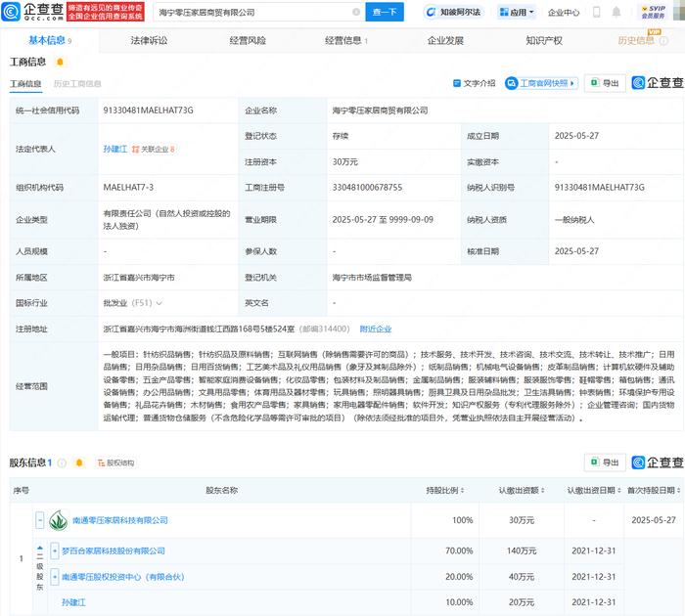Click credit code 91330481MAELHAT73G value
Viewport: 685px width, 616px height.
tap(148, 110)
